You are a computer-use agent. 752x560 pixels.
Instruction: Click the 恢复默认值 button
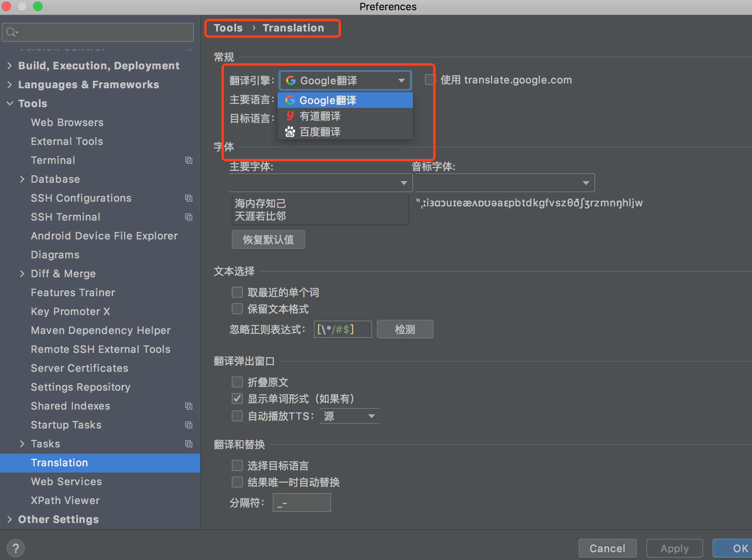pos(268,239)
